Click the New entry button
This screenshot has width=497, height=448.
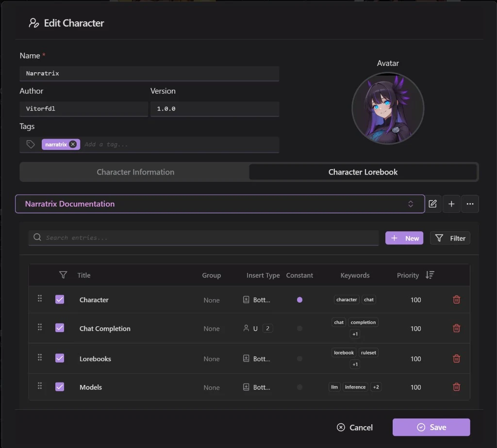[404, 238]
